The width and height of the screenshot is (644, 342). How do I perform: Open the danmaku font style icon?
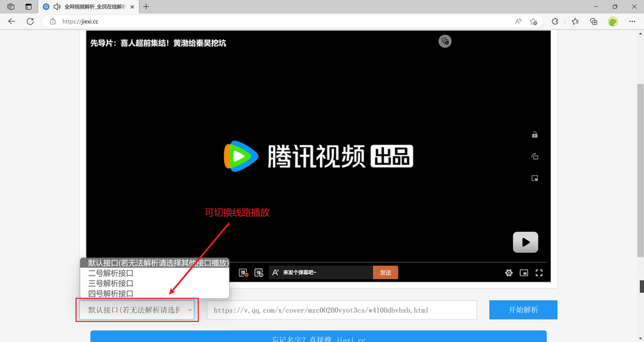coord(275,273)
